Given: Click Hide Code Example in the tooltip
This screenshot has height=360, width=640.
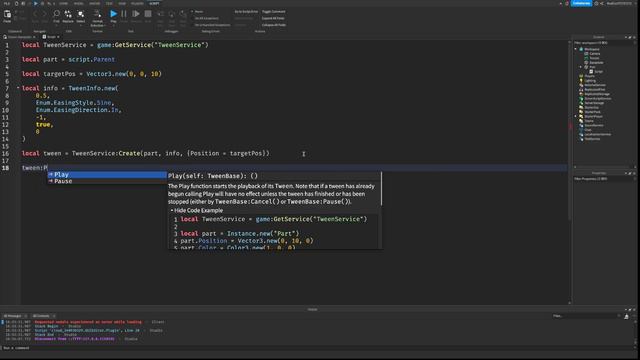Looking at the screenshot, I should [x=197, y=210].
